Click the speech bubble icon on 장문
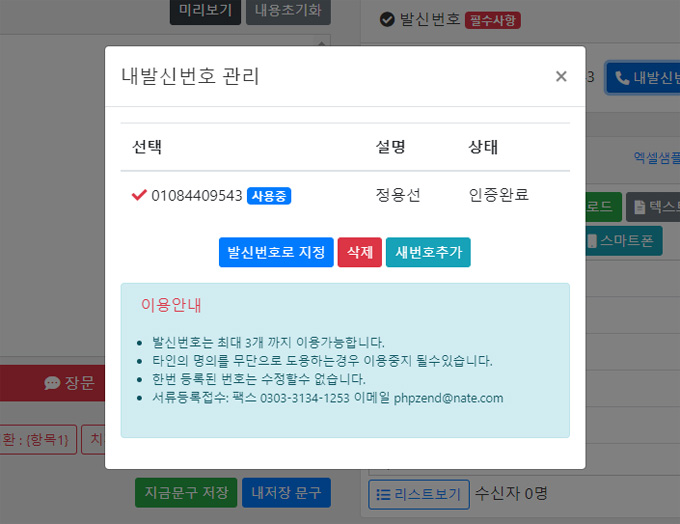Viewport: 680px width, 524px height. 52,383
